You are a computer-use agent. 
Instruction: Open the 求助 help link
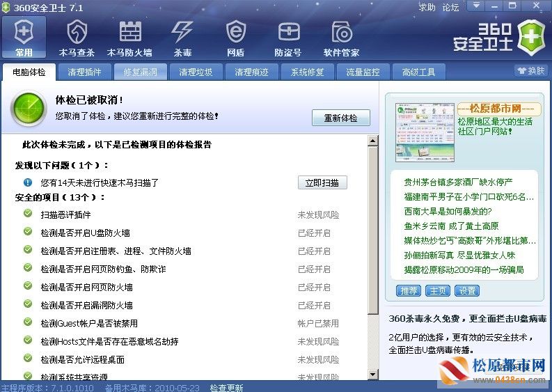[427, 7]
